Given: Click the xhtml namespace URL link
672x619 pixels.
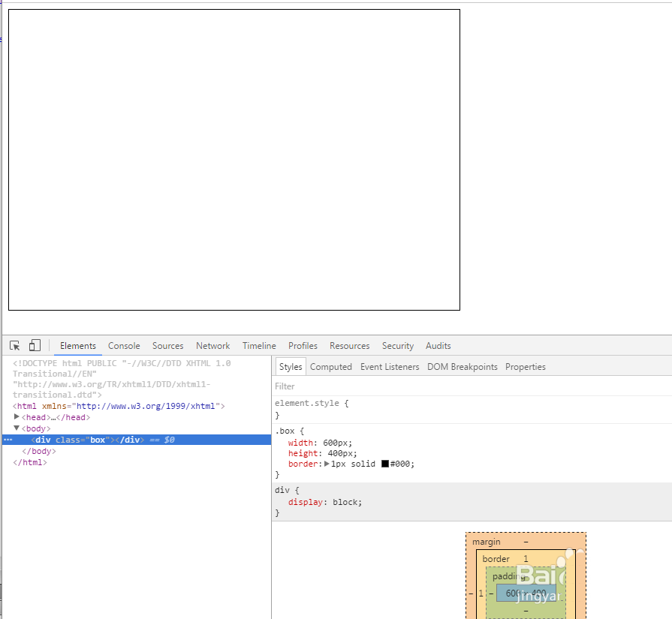Looking at the screenshot, I should point(144,406).
